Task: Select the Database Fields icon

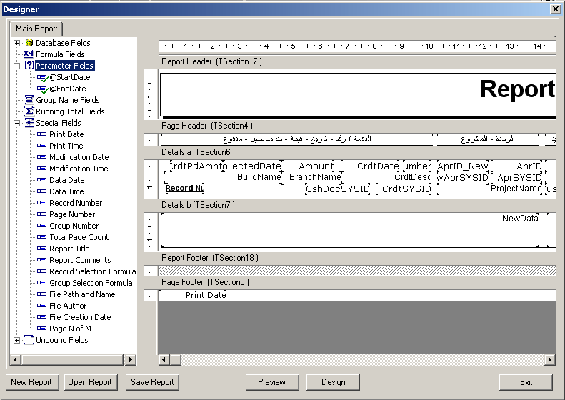Action: click(29, 43)
